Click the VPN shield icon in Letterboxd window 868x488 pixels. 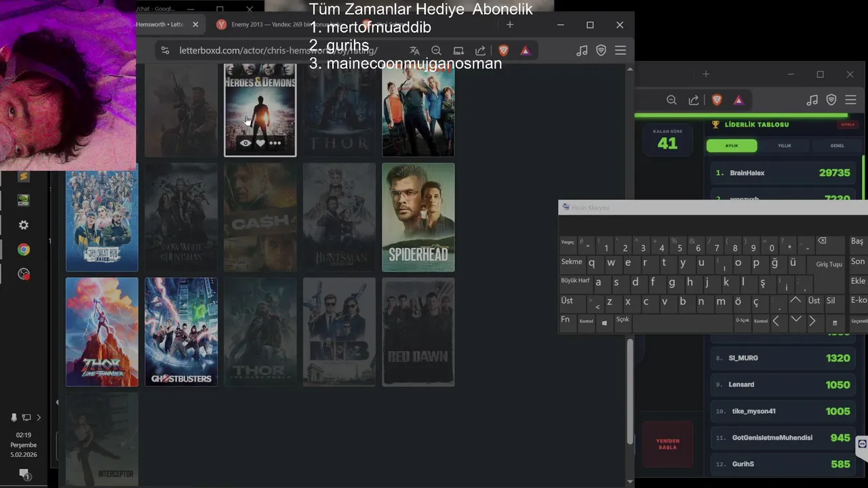point(601,51)
